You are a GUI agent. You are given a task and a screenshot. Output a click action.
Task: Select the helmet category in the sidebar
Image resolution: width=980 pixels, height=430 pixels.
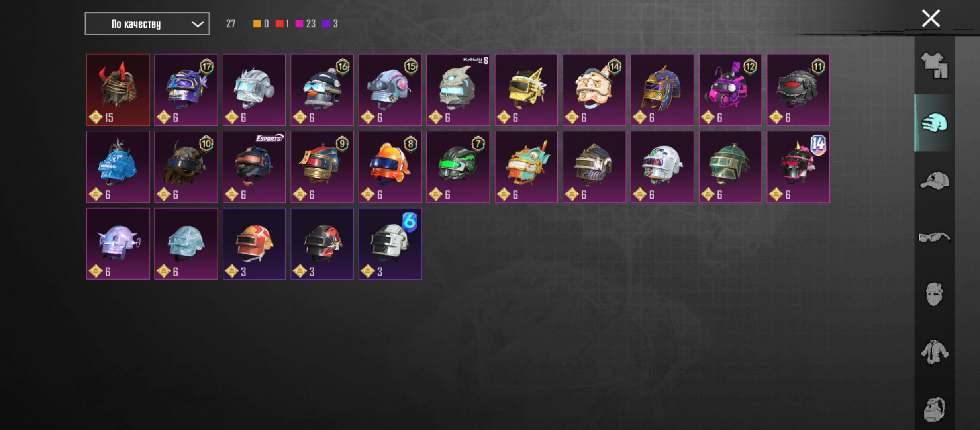pos(934,123)
